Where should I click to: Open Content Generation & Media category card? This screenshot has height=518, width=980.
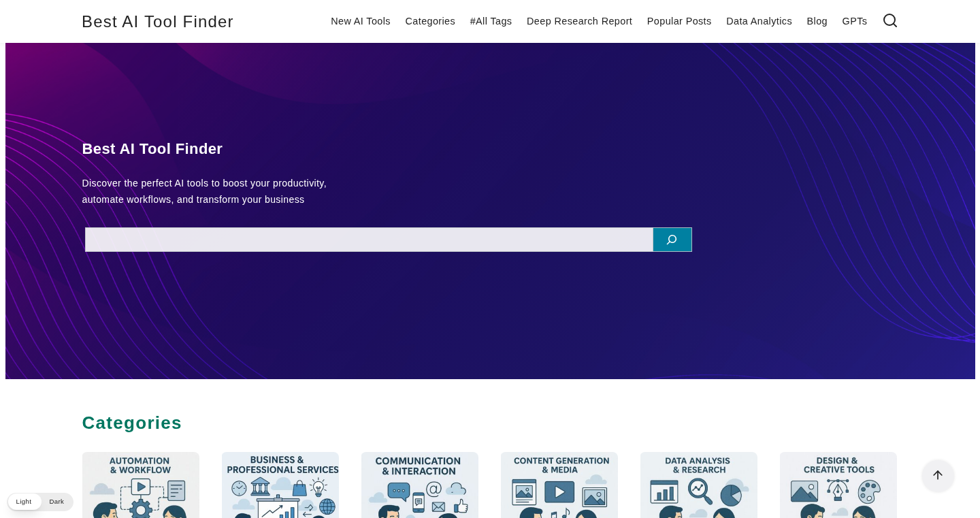pyautogui.click(x=559, y=485)
